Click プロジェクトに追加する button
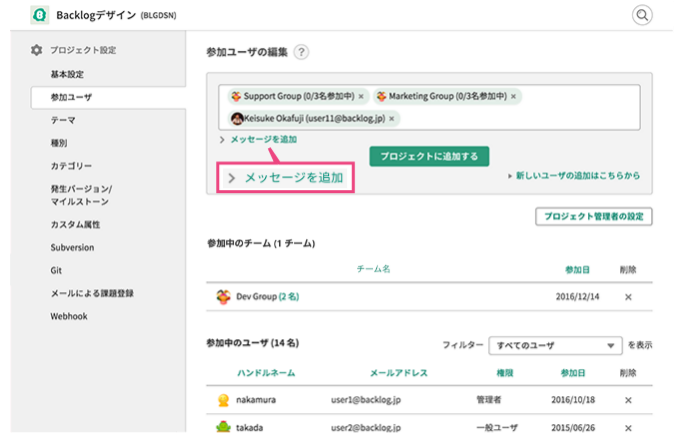Viewport: 674px width, 433px height. pyautogui.click(x=429, y=156)
